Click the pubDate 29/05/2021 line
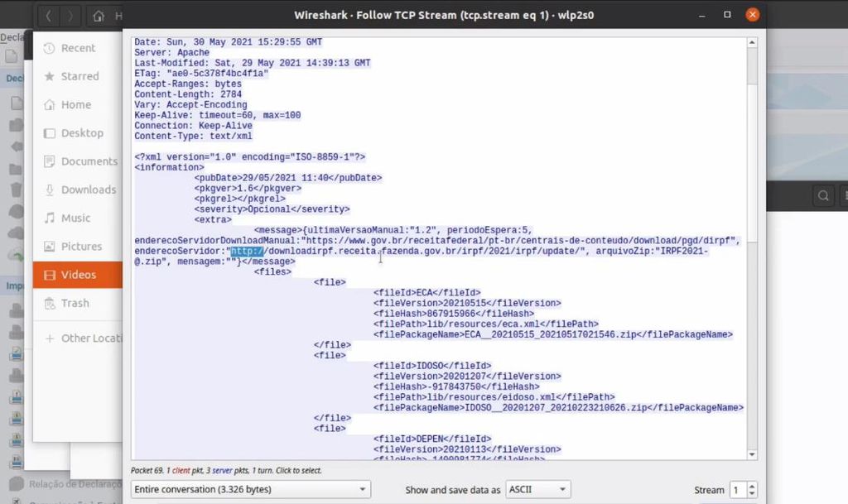Viewport: 848px width, 504px height. (x=287, y=178)
